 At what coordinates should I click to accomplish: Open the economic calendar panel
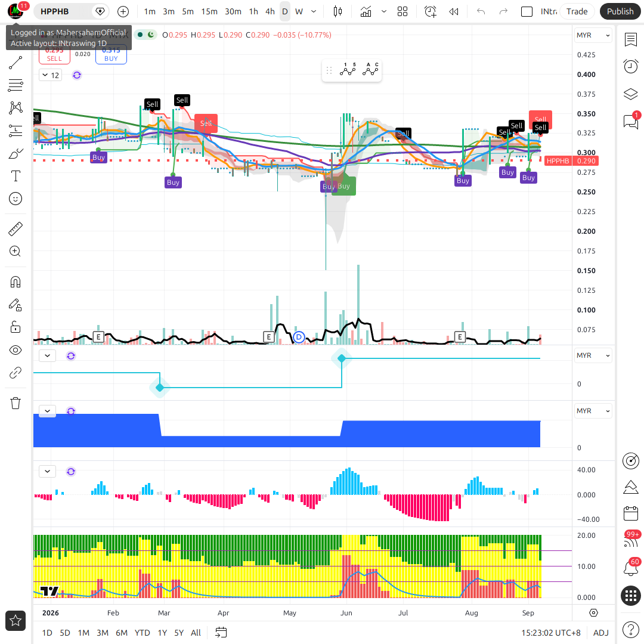pos(630,513)
